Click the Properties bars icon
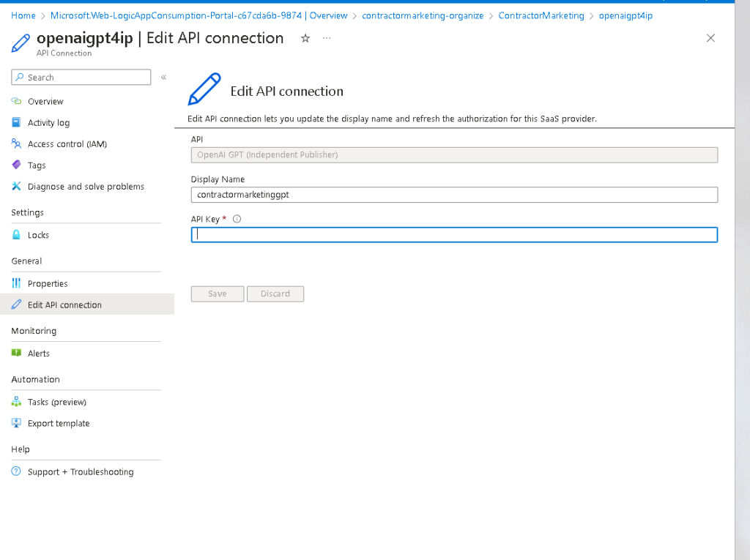 click(16, 283)
